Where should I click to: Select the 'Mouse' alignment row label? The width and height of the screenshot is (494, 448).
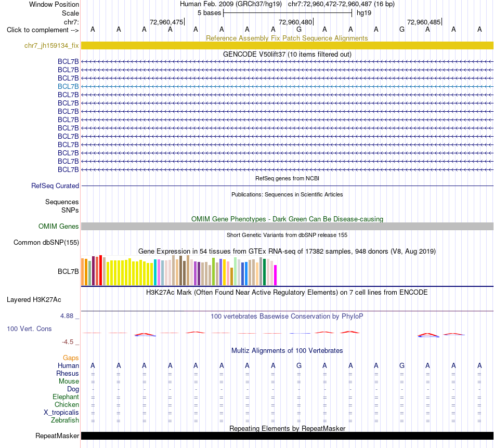click(69, 381)
